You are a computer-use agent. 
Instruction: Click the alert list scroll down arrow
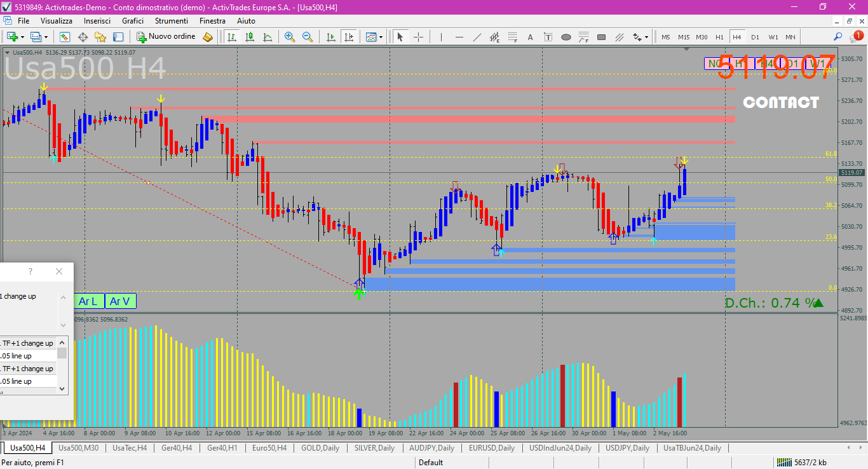62,388
